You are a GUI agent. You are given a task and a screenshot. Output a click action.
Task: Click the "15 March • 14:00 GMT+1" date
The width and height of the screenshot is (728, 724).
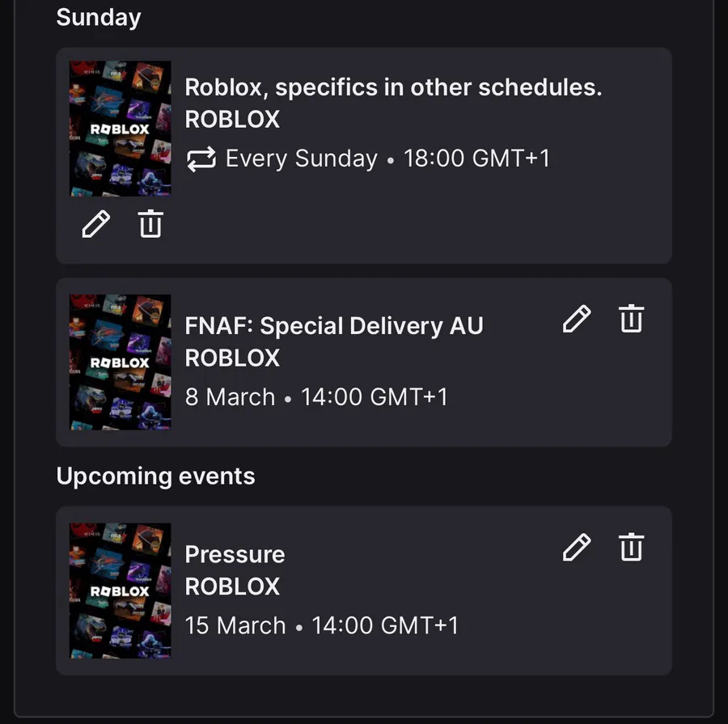click(321, 625)
